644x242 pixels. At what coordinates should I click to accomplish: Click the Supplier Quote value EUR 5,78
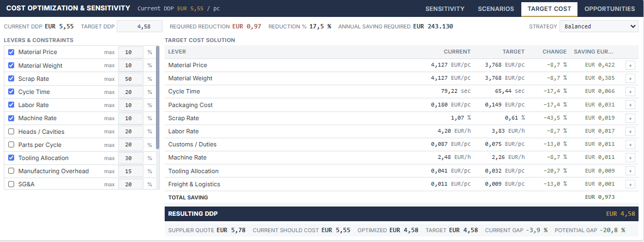pos(231,230)
